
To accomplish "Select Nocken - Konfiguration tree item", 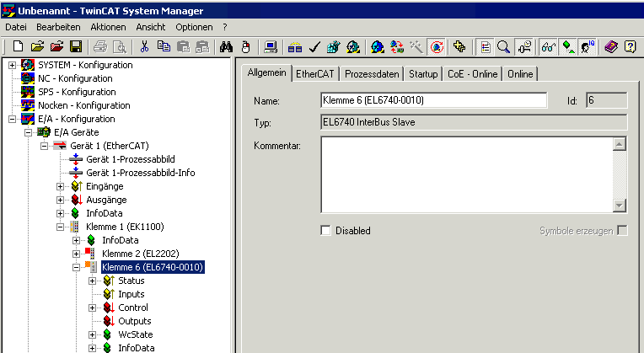I will (x=84, y=105).
